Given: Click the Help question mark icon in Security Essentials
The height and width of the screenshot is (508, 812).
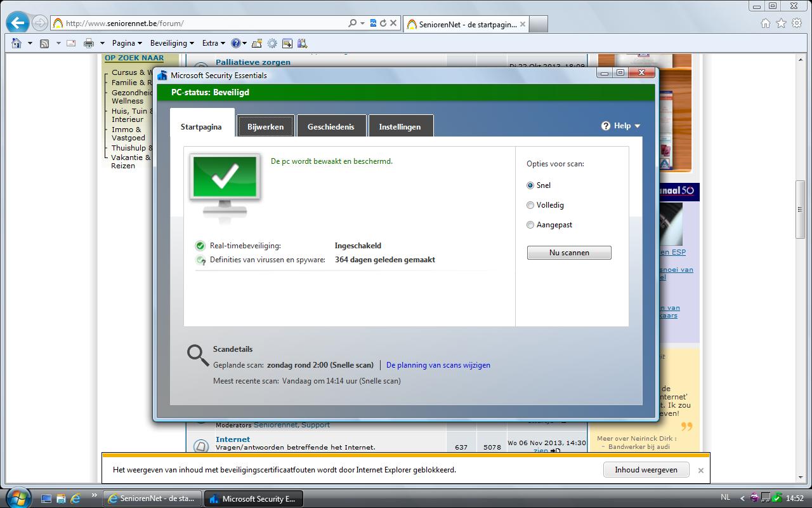Looking at the screenshot, I should coord(606,126).
